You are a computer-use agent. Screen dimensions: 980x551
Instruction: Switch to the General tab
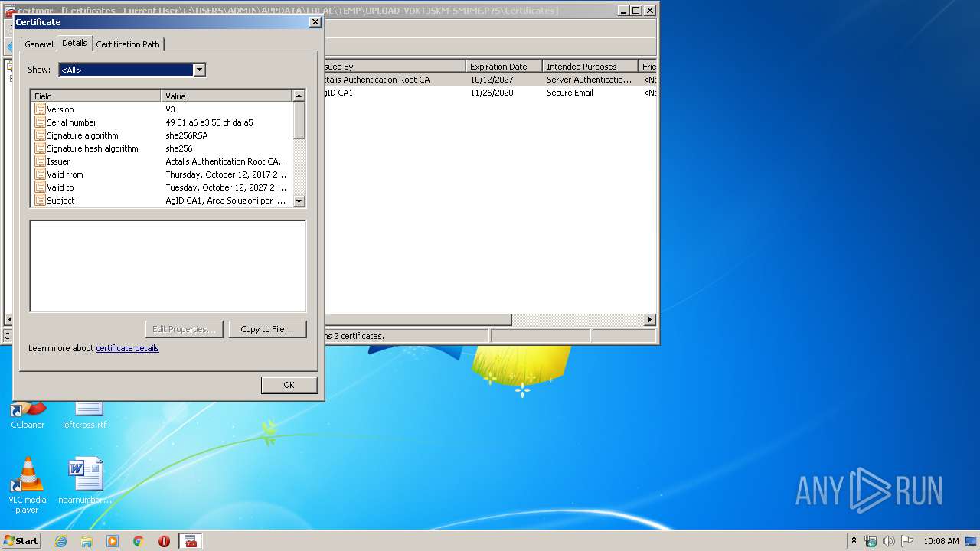pos(39,44)
